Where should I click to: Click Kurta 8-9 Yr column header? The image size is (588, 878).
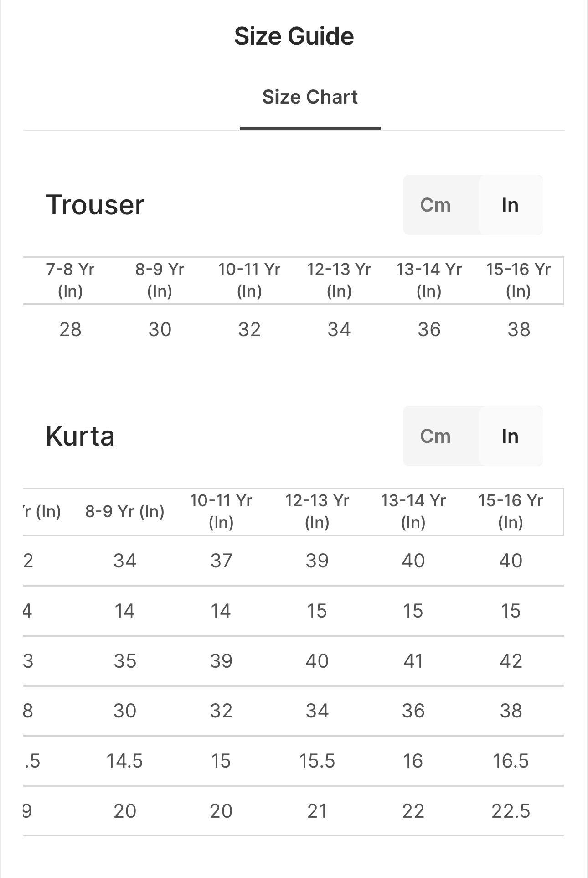coord(124,511)
